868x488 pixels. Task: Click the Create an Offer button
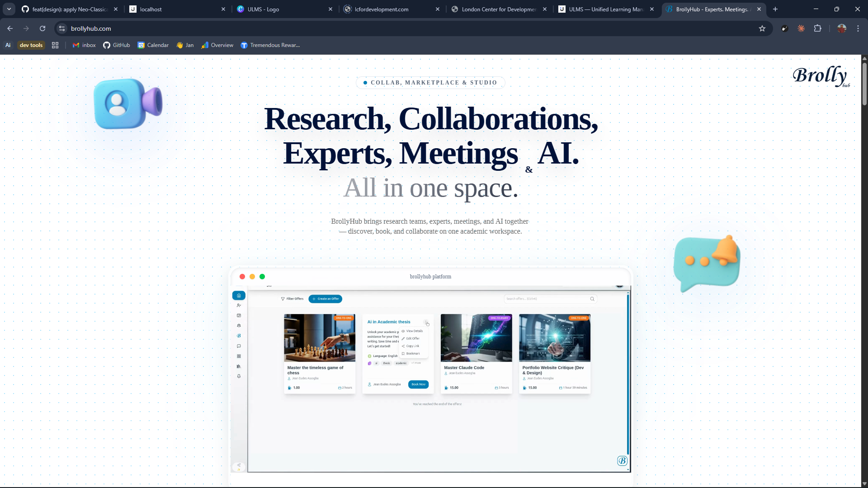[325, 299]
